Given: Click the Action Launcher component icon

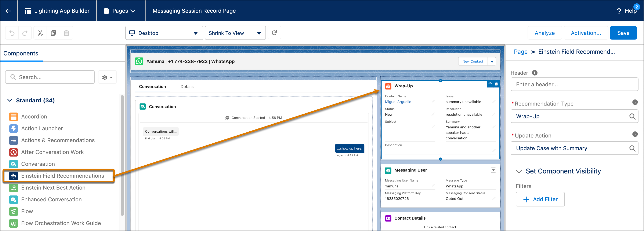Looking at the screenshot, I should tap(14, 128).
